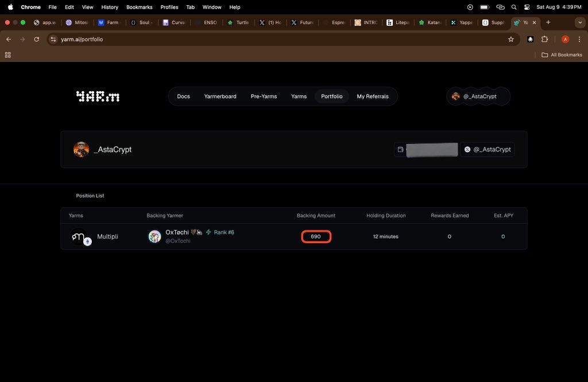Viewport: 588px width, 382px height.
Task: Open Spotlight search icon in menu bar
Action: [x=514, y=7]
